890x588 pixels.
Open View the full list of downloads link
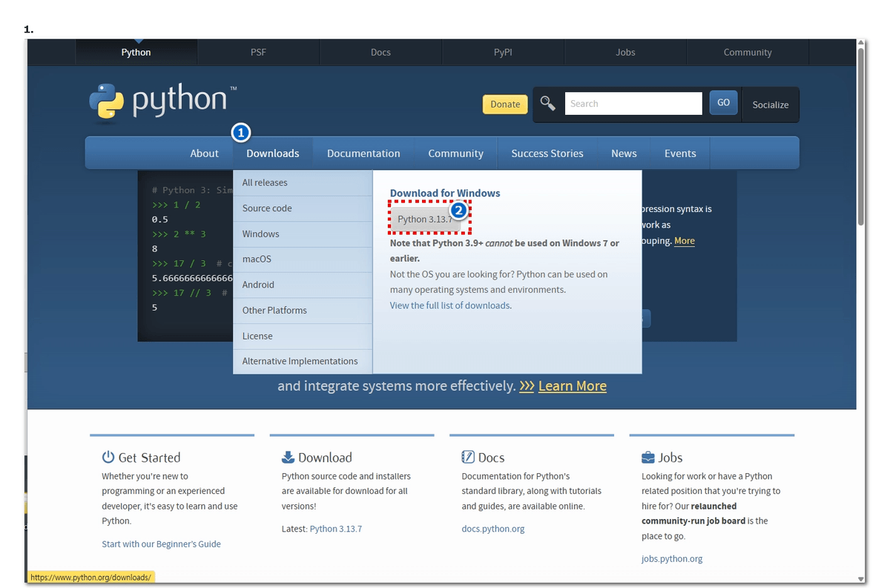tap(449, 305)
